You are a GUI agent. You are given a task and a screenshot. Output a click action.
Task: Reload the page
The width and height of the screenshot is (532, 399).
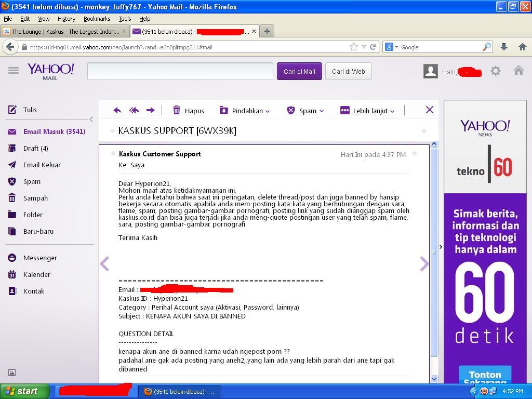(373, 47)
